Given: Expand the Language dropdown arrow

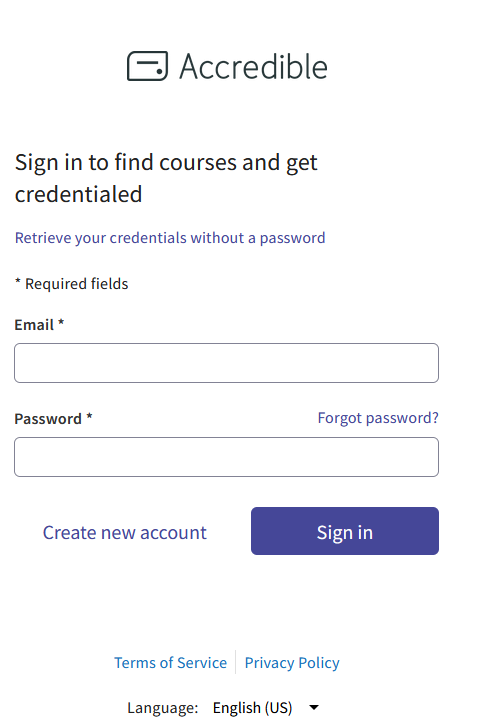Looking at the screenshot, I should coord(314,707).
